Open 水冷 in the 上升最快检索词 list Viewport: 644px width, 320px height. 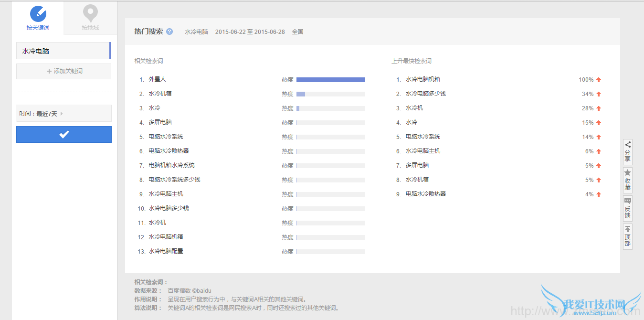[x=412, y=122]
